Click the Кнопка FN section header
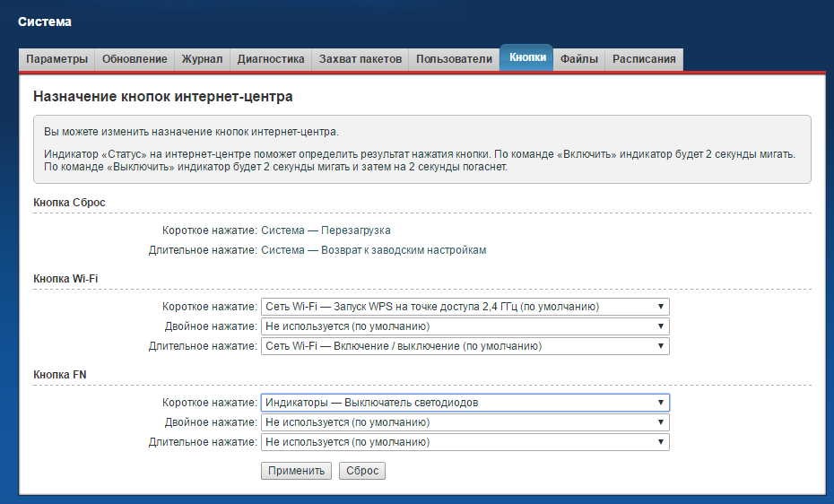Viewport: 834px width, 504px height. [x=60, y=374]
